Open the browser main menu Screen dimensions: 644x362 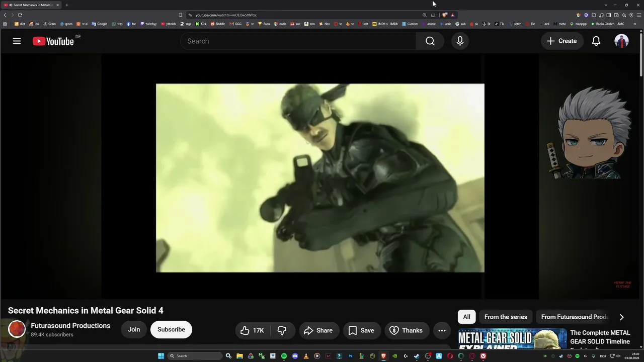639,15
